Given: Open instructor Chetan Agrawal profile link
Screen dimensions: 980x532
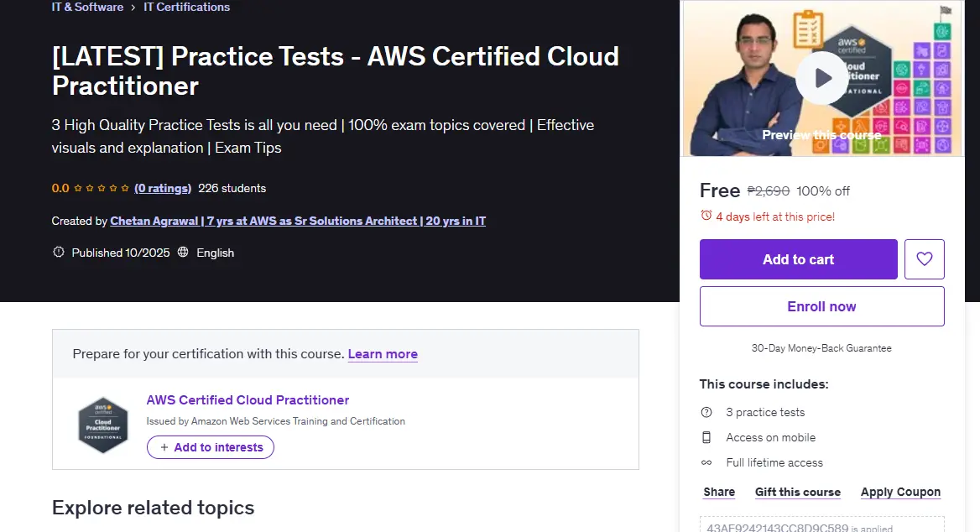Looking at the screenshot, I should click(x=298, y=221).
